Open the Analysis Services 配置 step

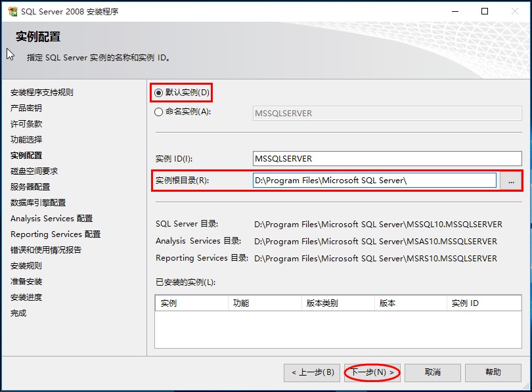coord(52,219)
